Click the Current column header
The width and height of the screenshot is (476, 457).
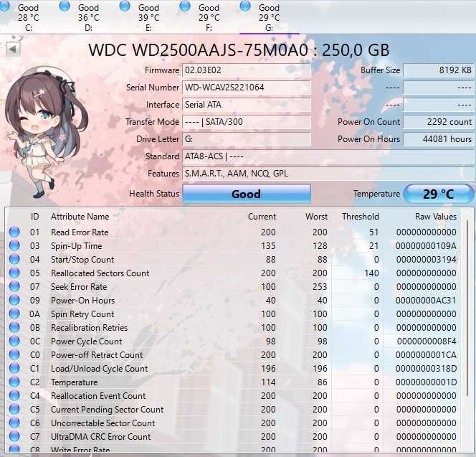[x=262, y=217]
